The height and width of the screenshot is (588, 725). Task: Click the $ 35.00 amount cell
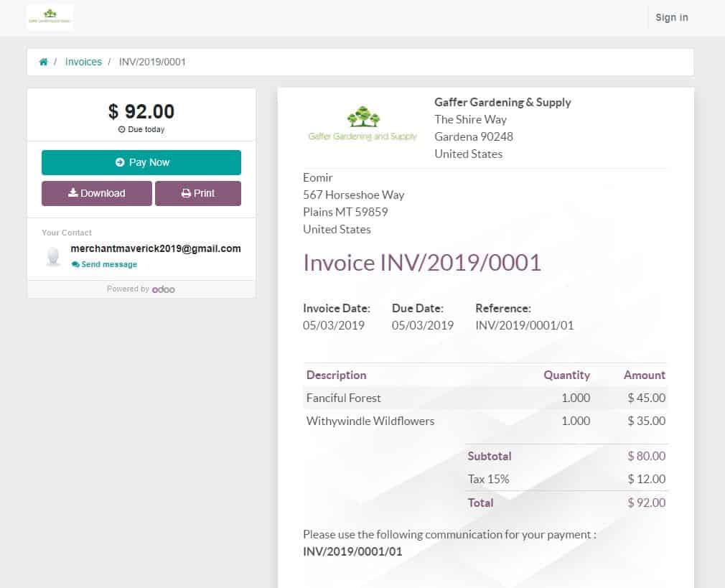tap(646, 421)
